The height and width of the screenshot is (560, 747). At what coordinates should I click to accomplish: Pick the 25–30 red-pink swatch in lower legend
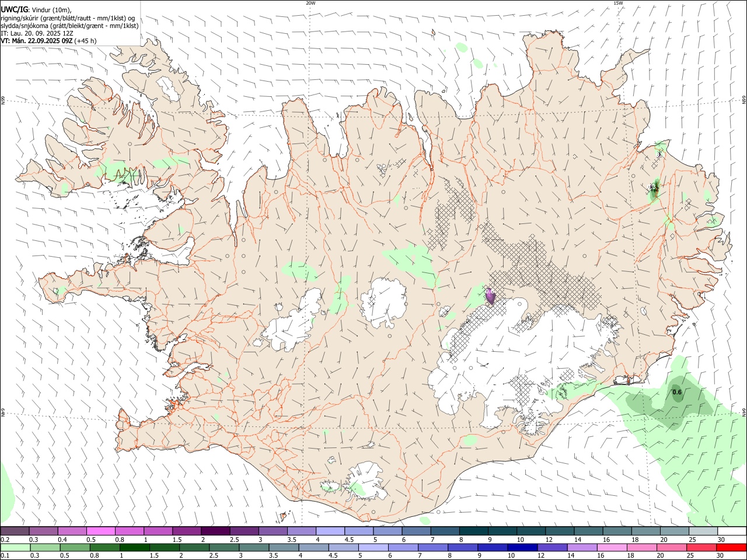coord(701,548)
